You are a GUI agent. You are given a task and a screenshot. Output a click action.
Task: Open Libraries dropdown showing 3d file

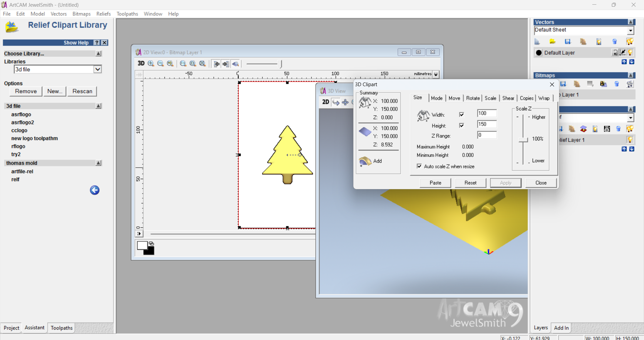[97, 69]
